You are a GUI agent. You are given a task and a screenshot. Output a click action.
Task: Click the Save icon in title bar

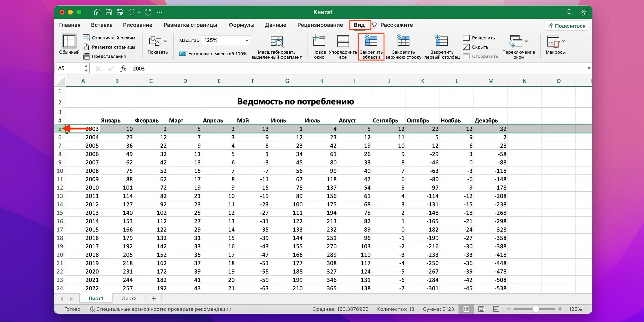109,12
